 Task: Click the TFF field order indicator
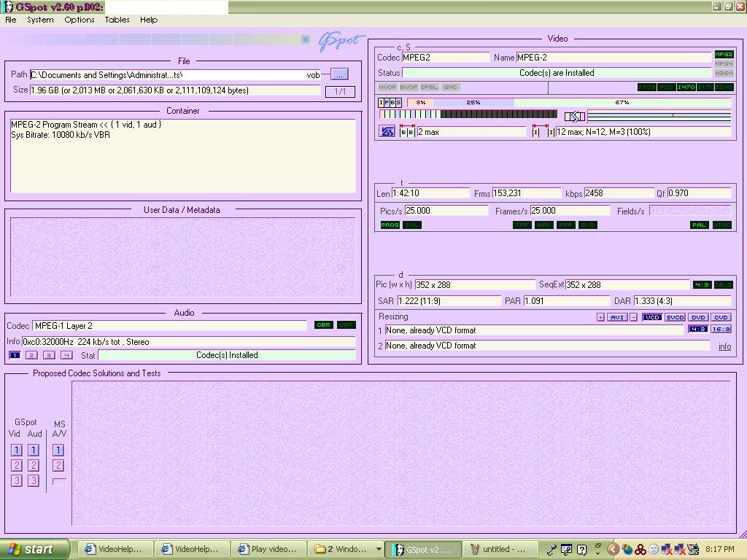click(522, 225)
